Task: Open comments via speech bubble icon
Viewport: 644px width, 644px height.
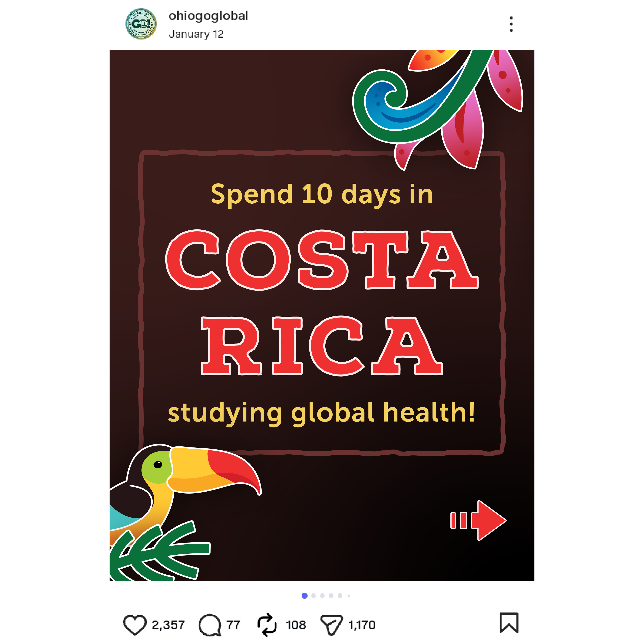Action: coord(210,625)
